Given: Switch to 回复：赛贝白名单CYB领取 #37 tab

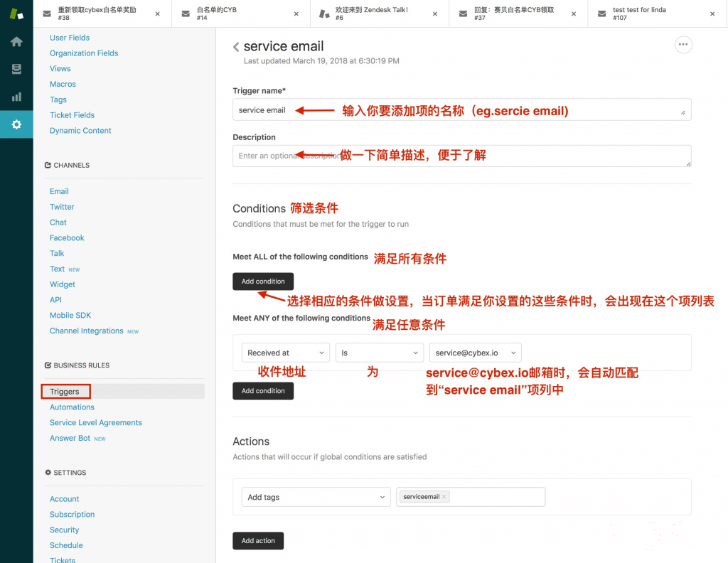Looking at the screenshot, I should tap(518, 14).
